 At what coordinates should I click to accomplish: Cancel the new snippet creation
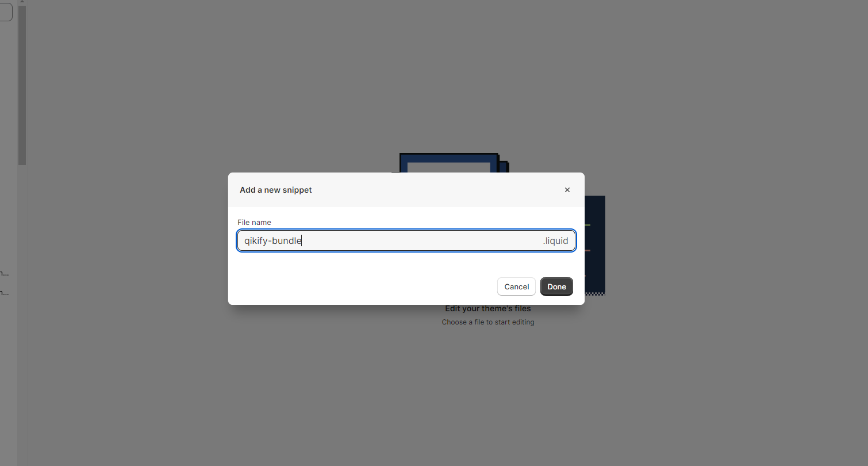516,287
